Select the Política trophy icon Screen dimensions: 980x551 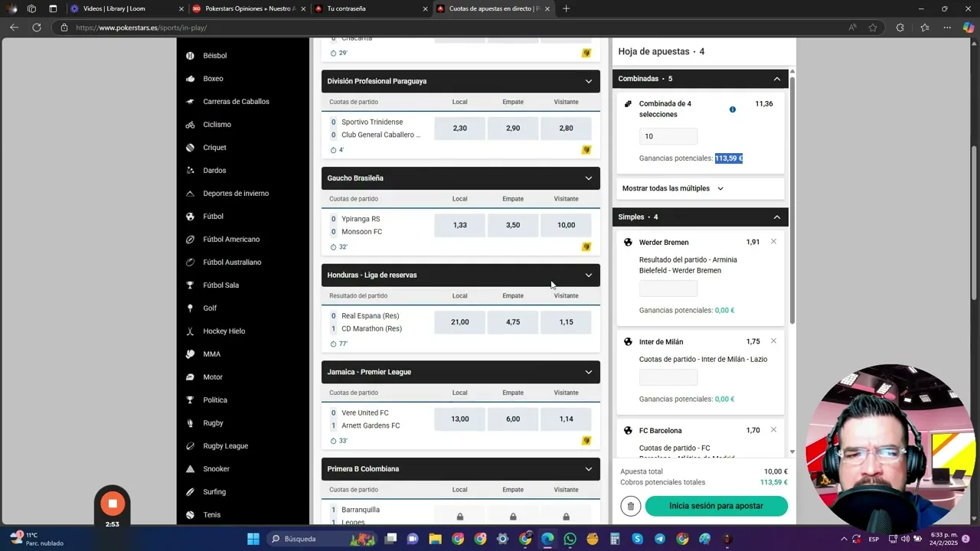click(190, 400)
